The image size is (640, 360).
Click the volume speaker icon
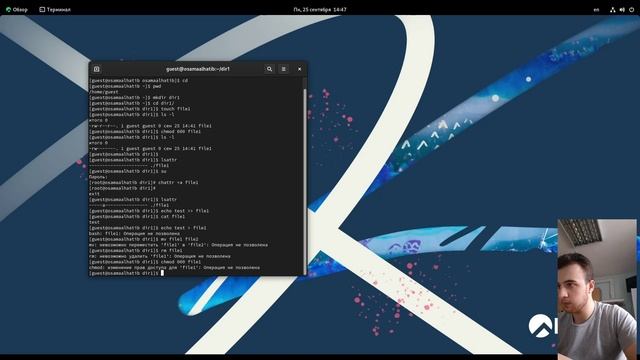tap(622, 9)
